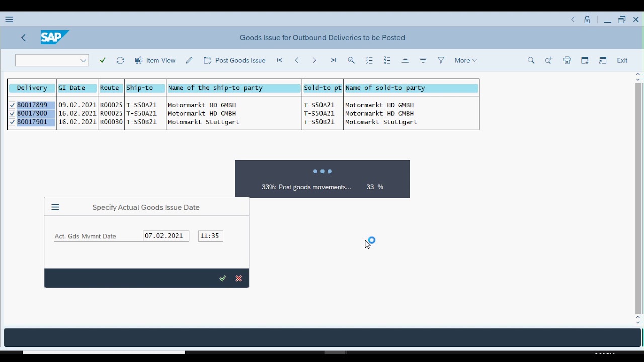The image size is (644, 362).
Task: Cancel dialog with red X
Action: pos(239,279)
